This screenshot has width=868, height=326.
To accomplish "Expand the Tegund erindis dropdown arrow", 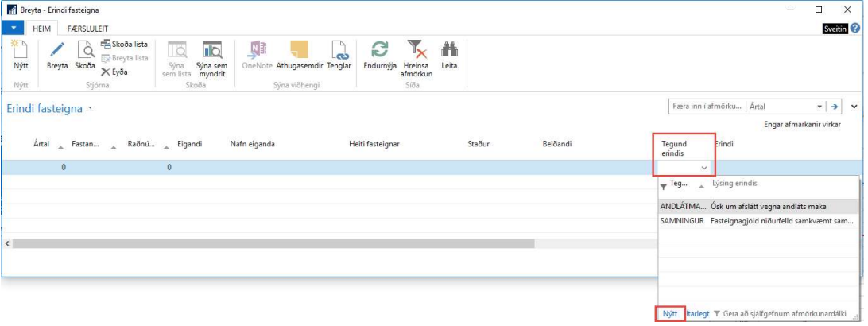I will coord(703,168).
